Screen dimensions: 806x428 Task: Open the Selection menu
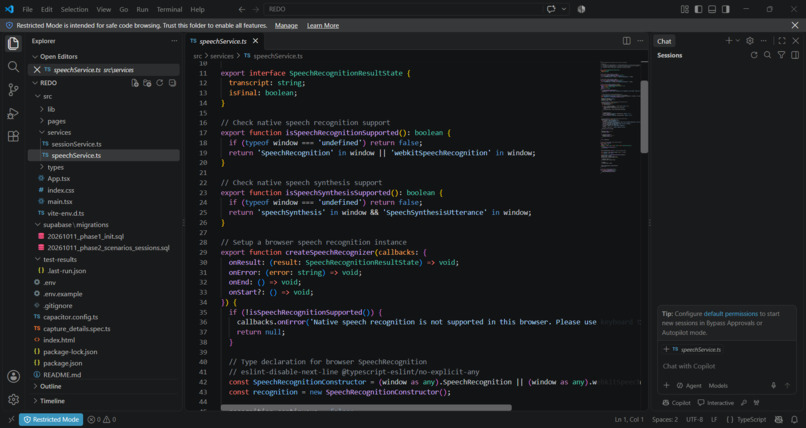click(x=75, y=9)
